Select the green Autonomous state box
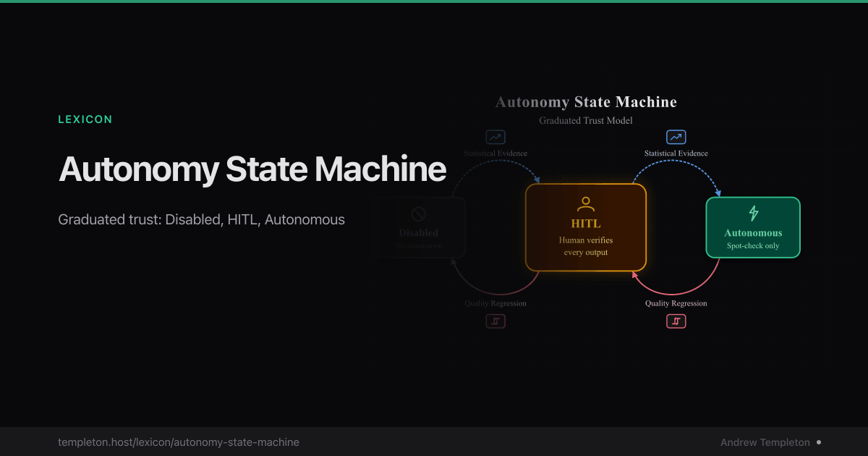This screenshot has width=868, height=456. (x=753, y=227)
